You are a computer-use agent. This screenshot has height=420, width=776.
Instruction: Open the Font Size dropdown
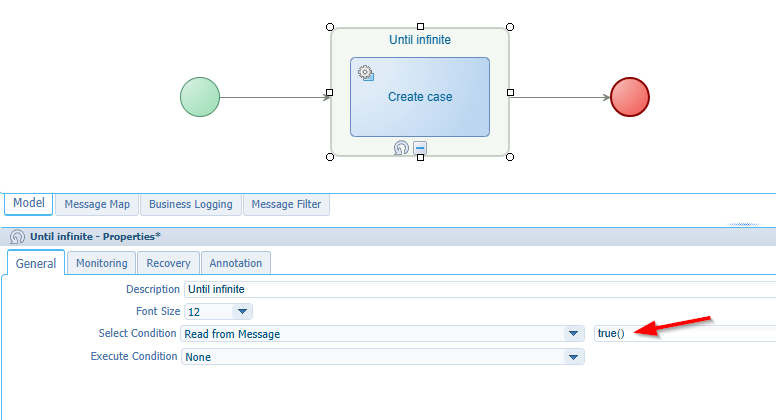coord(243,312)
